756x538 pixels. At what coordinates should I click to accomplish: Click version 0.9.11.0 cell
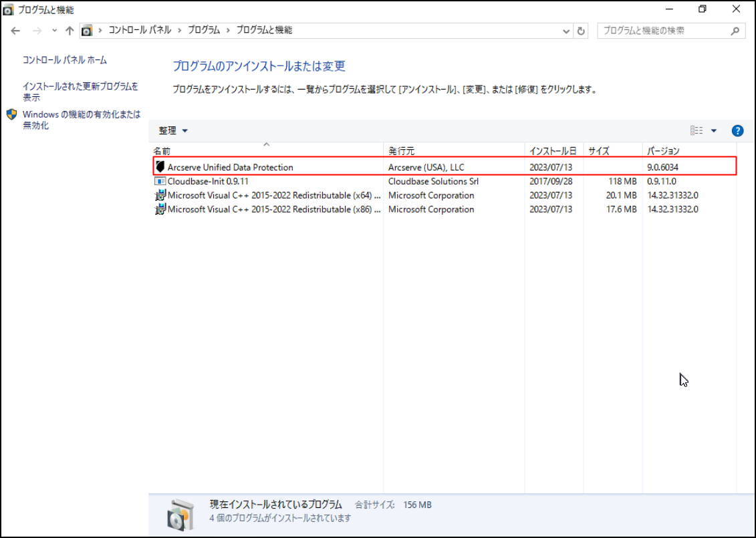pos(662,181)
